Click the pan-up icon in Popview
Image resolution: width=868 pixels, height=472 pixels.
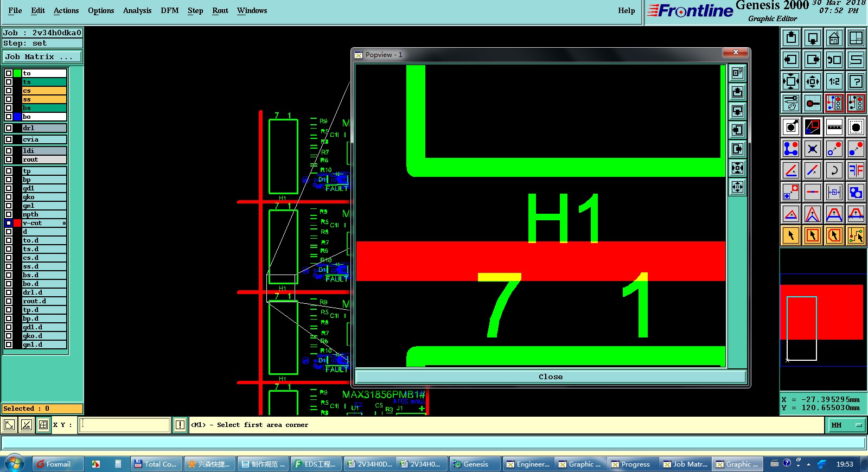coord(737,92)
